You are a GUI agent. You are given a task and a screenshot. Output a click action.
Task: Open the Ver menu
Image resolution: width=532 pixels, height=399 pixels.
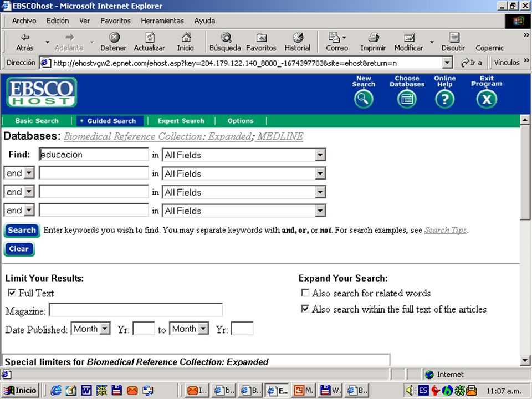pyautogui.click(x=84, y=21)
